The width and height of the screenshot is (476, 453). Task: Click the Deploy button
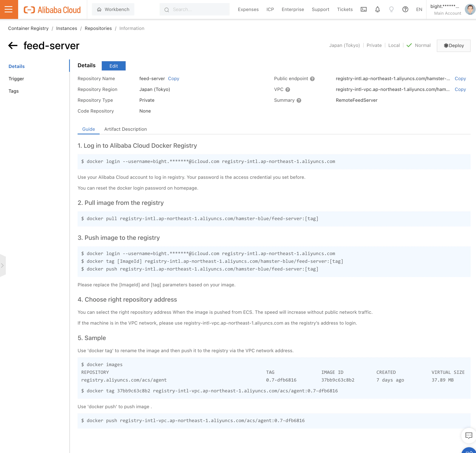[x=454, y=46]
